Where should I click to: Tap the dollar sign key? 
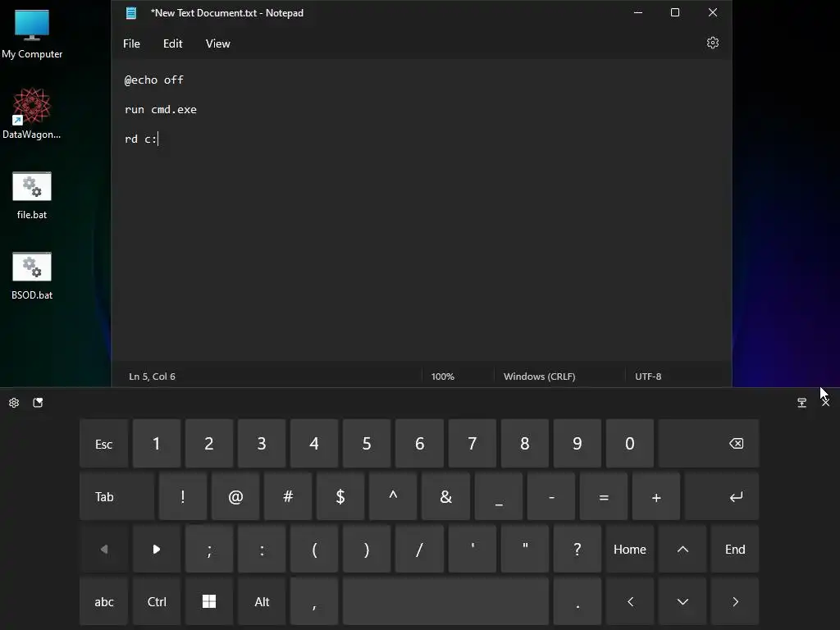coord(340,496)
